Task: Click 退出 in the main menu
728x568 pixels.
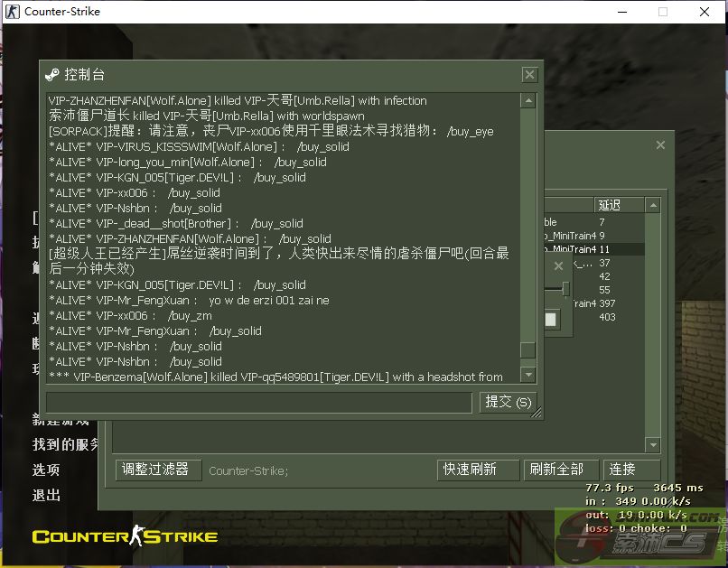Action: 46,495
